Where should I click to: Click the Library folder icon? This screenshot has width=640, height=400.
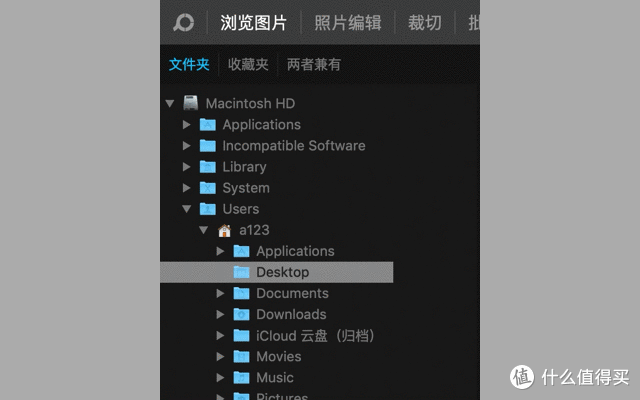(208, 167)
